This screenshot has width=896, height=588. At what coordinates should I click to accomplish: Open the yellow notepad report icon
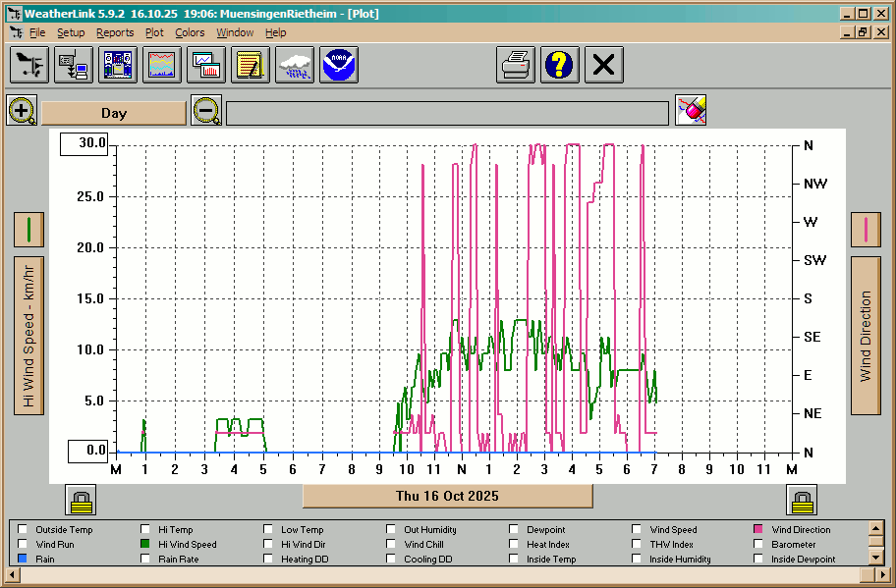coord(251,66)
